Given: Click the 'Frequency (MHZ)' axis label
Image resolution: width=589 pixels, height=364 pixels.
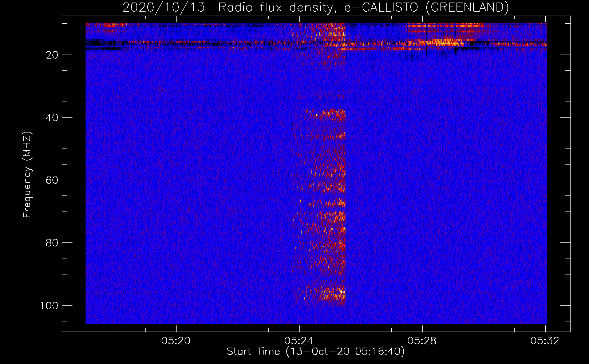Looking at the screenshot, I should (x=27, y=174).
